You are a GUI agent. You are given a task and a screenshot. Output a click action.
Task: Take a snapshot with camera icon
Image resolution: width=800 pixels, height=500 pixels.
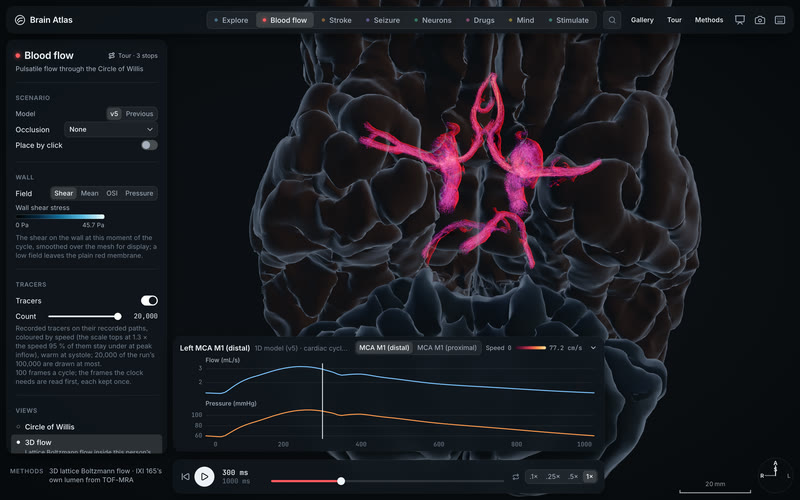pos(760,20)
